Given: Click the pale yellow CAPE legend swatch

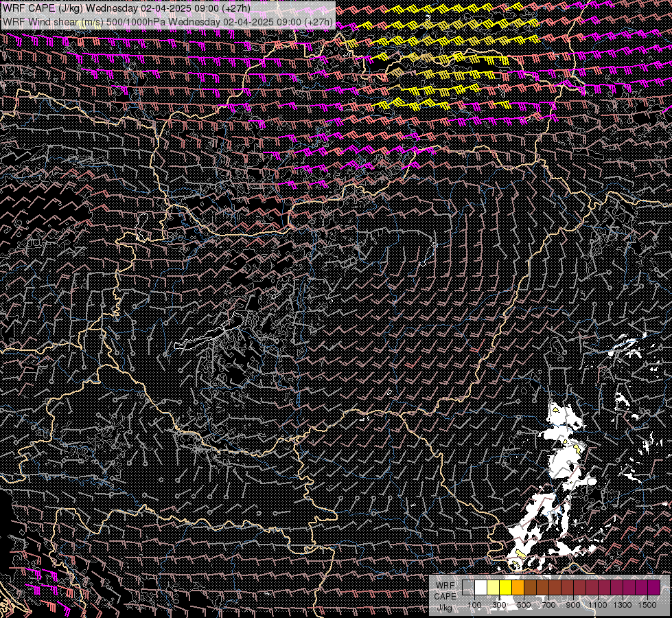Looking at the screenshot, I should click(x=494, y=588).
